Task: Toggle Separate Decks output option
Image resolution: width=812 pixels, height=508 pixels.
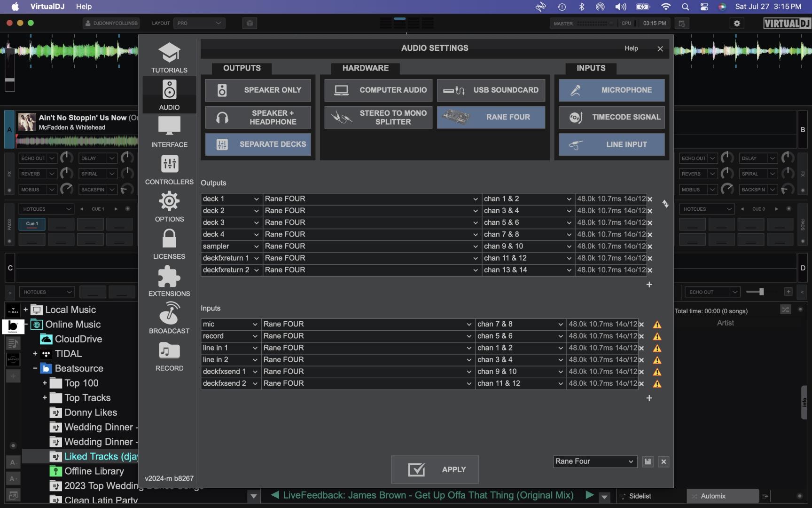Action: 258,144
